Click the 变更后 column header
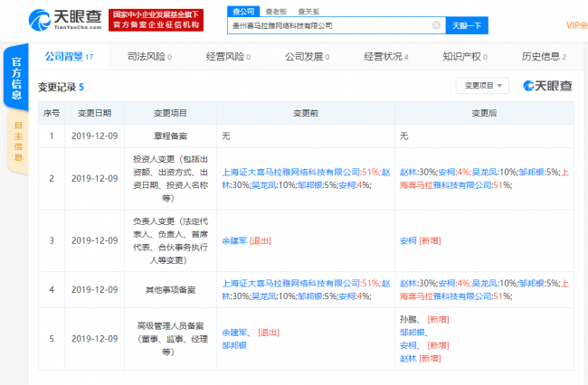Screen dimensions: 588x385 click(484, 113)
